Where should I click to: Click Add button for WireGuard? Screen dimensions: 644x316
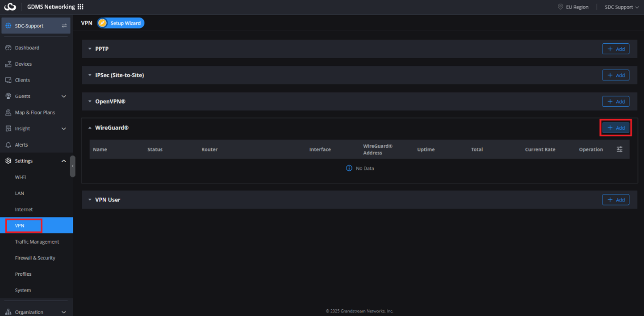coord(616,128)
